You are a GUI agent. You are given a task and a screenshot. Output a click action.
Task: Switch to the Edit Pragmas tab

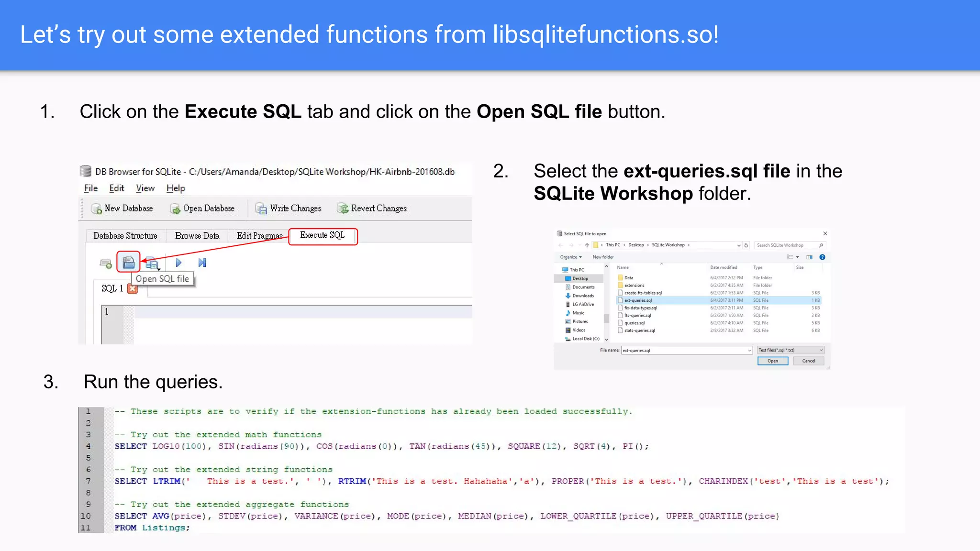[x=259, y=236]
